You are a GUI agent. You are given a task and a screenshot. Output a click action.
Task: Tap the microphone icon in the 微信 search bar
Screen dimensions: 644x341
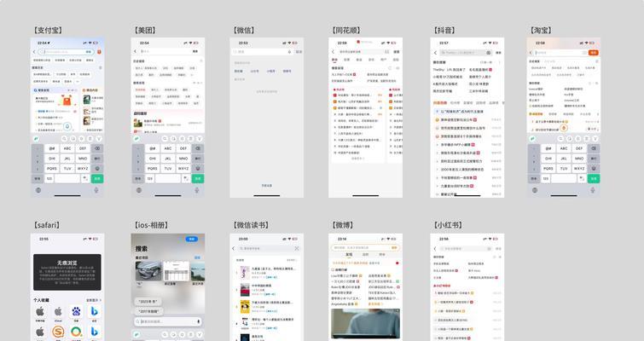click(x=289, y=52)
